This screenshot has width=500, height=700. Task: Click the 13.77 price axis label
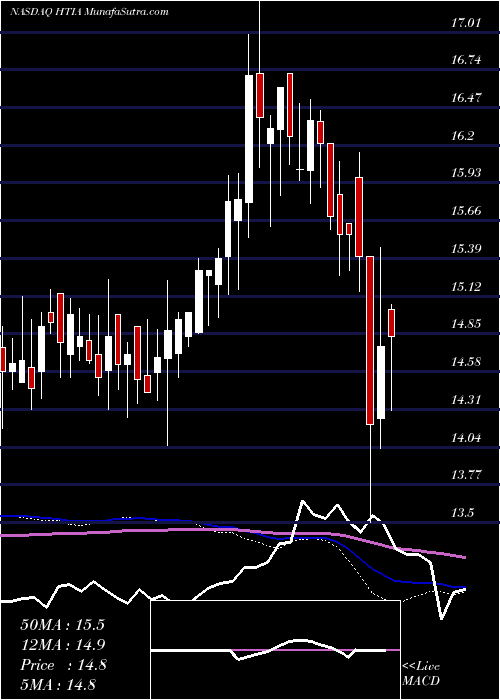466,474
